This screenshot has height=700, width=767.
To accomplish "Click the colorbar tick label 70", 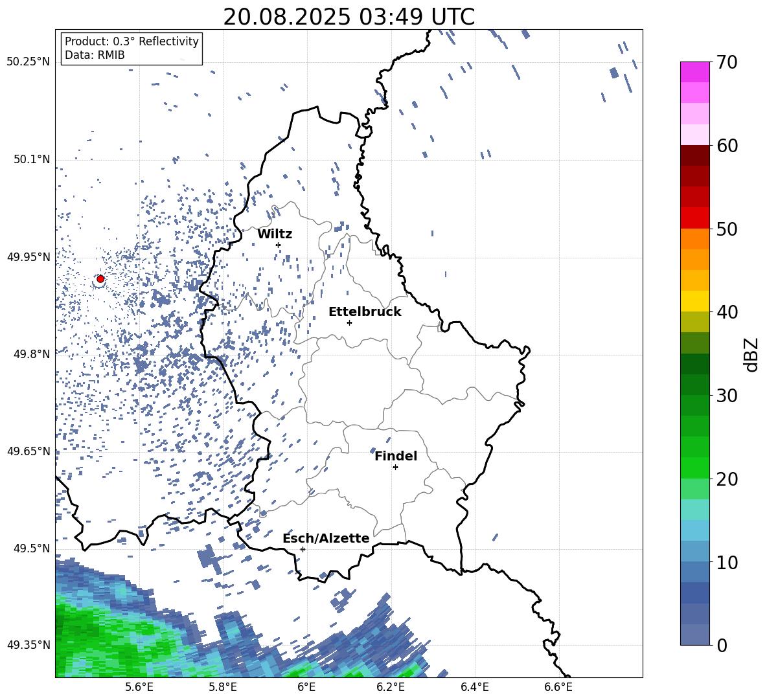I will coord(727,63).
